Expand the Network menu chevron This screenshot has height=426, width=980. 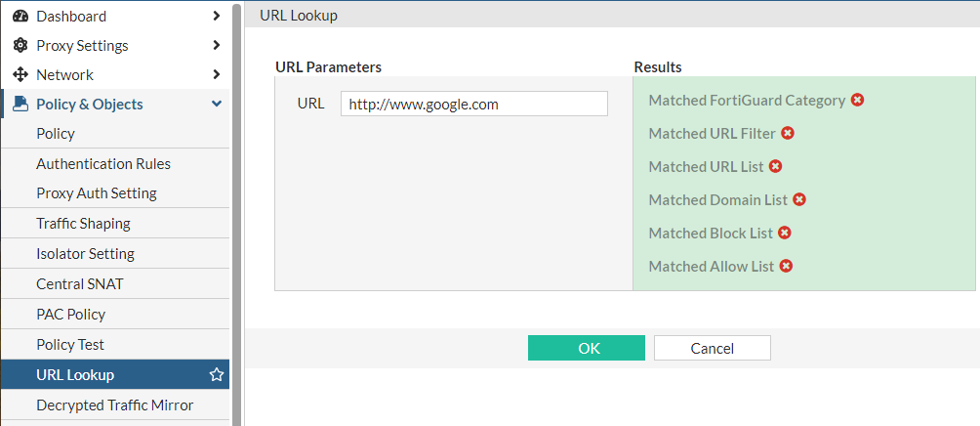216,74
